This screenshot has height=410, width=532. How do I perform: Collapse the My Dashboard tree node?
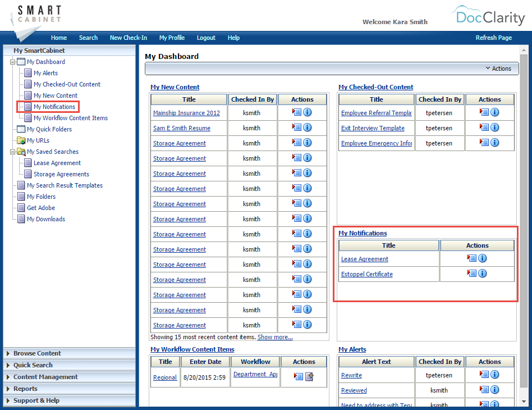point(13,62)
